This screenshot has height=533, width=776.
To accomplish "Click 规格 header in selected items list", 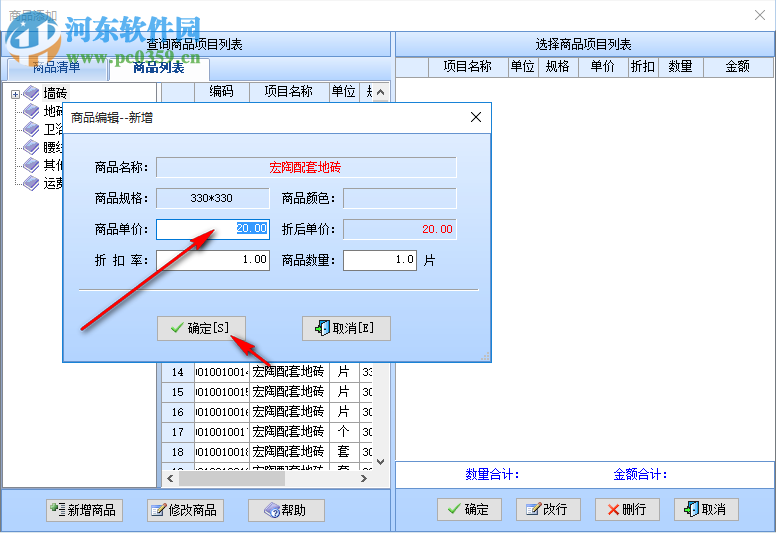I will (558, 67).
